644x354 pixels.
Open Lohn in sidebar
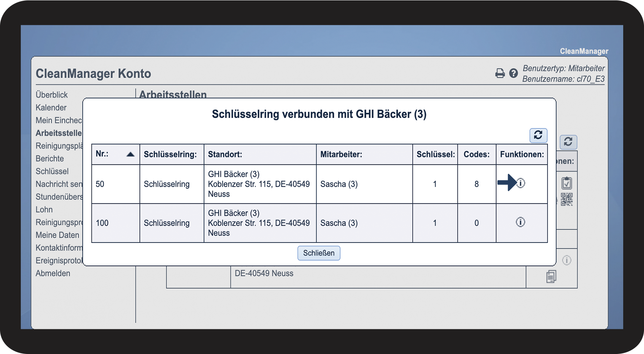point(44,210)
